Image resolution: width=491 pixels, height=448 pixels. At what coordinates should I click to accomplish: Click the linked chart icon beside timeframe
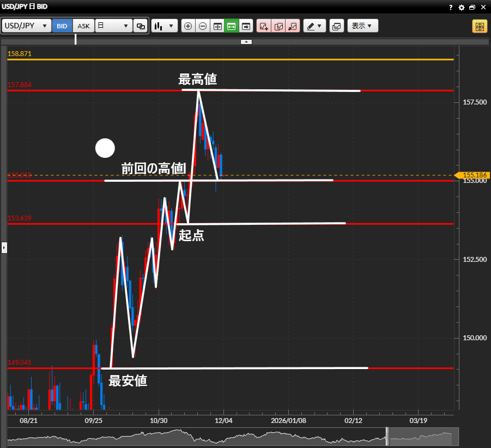pyautogui.click(x=141, y=26)
